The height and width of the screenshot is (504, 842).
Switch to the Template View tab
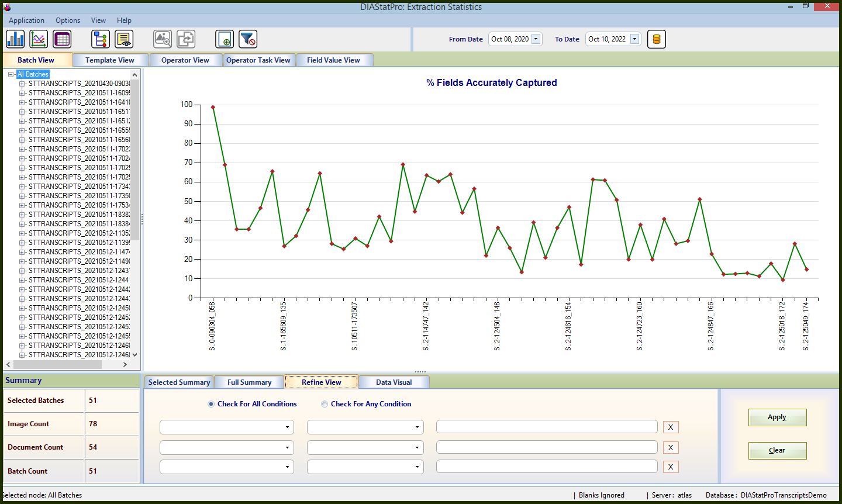[x=110, y=60]
